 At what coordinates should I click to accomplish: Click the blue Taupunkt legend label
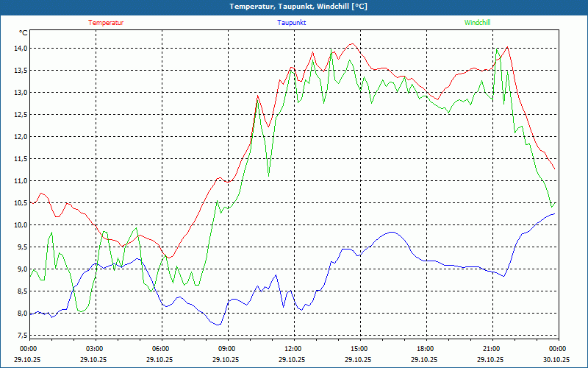(292, 23)
